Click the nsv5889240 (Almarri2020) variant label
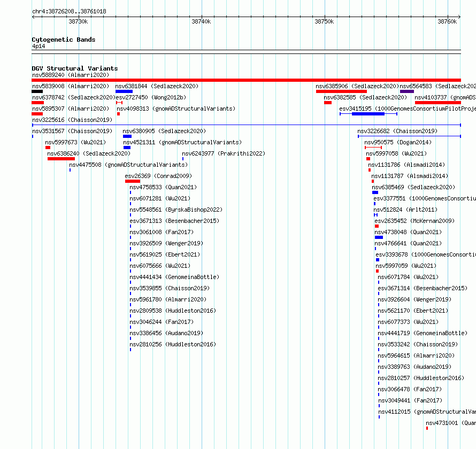This screenshot has height=449, width=476. 71,75
